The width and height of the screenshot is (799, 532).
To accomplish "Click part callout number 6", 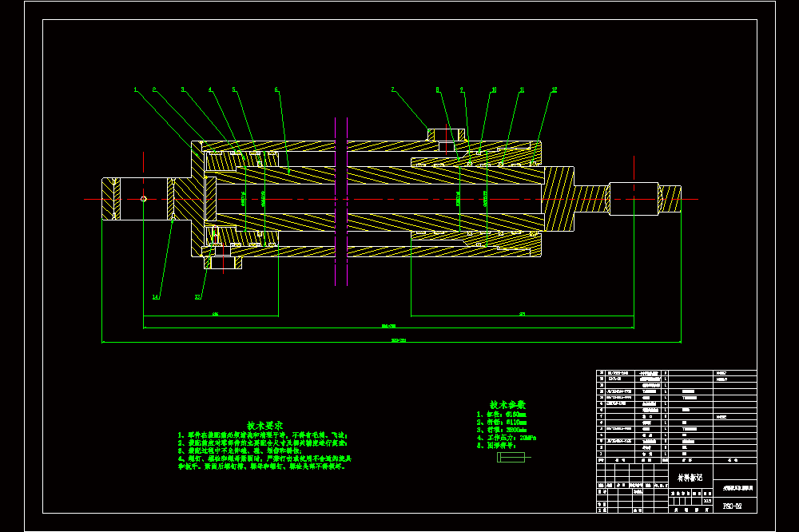I will (x=276, y=89).
